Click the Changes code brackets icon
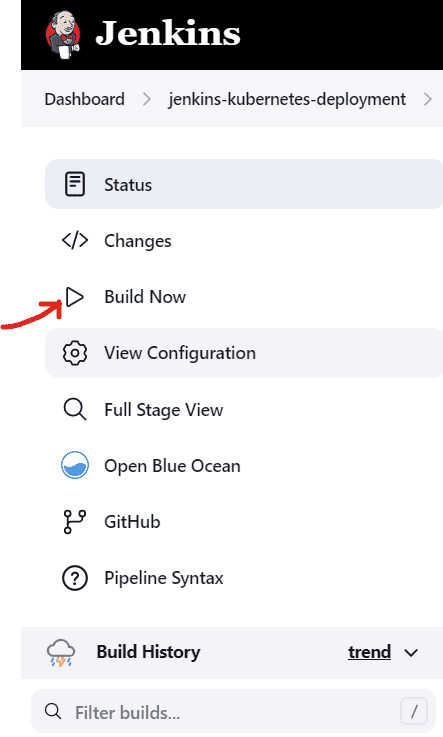443x737 pixels. point(75,240)
